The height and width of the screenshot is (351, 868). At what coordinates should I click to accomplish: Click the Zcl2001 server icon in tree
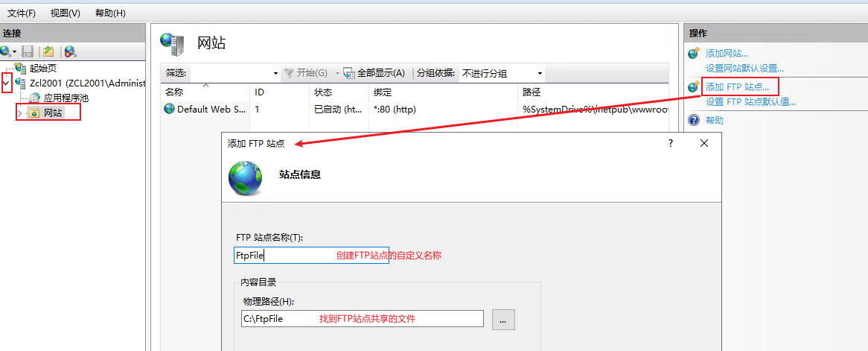(x=21, y=83)
